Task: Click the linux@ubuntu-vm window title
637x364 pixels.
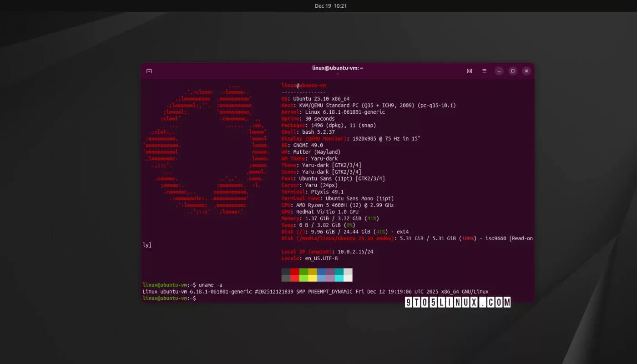Action: pyautogui.click(x=337, y=68)
